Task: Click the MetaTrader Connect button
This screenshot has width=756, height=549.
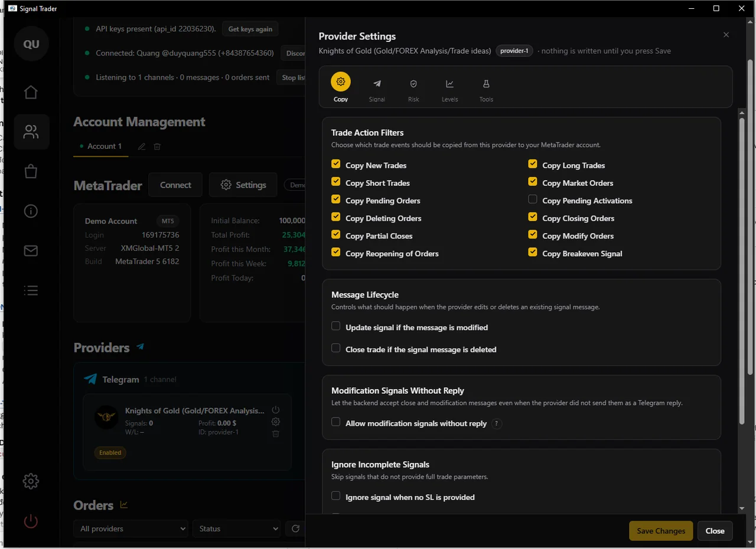Action: pos(175,185)
